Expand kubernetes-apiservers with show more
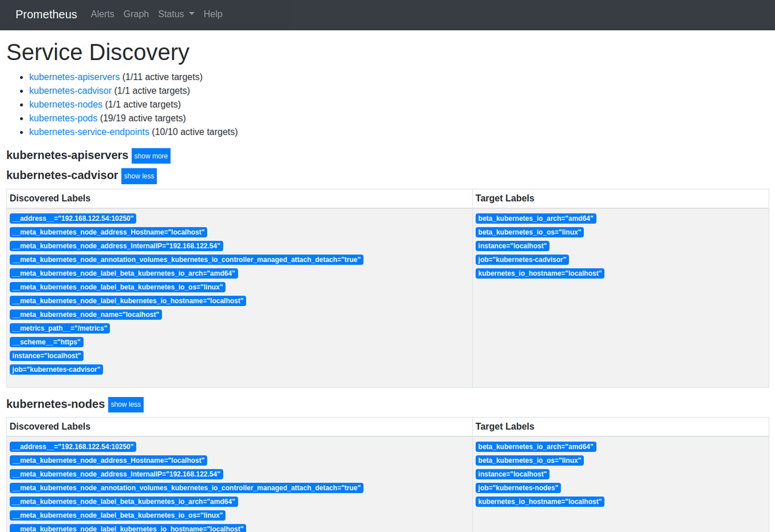 click(151, 156)
